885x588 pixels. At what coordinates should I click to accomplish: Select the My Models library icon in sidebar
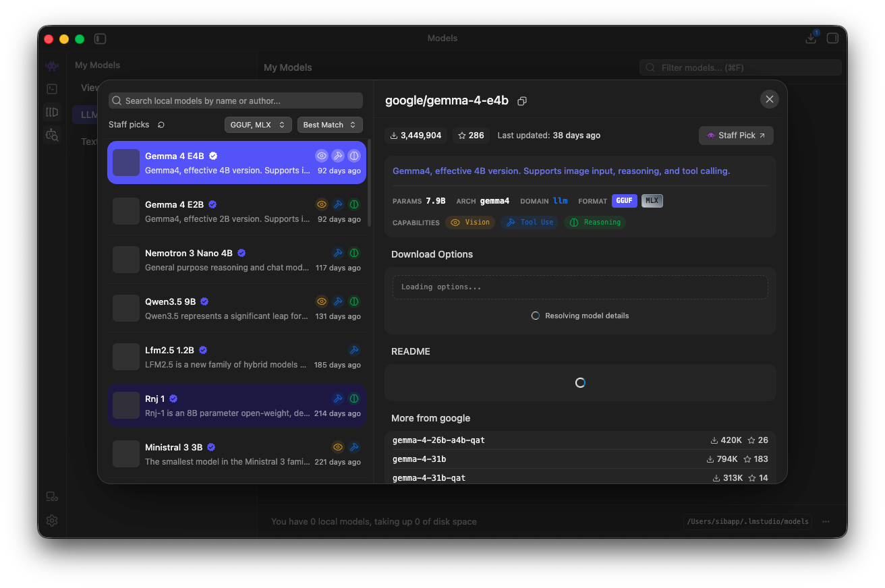point(52,112)
